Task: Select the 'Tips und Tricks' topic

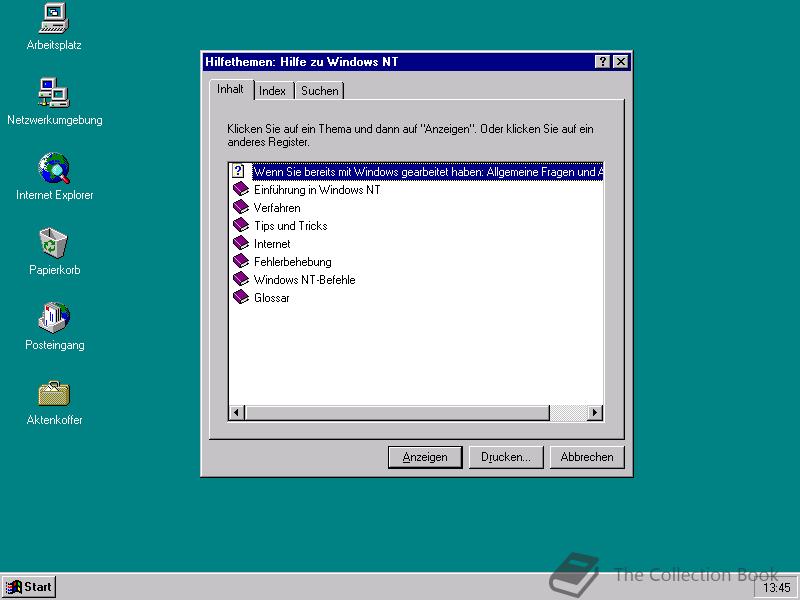Action: [291, 226]
